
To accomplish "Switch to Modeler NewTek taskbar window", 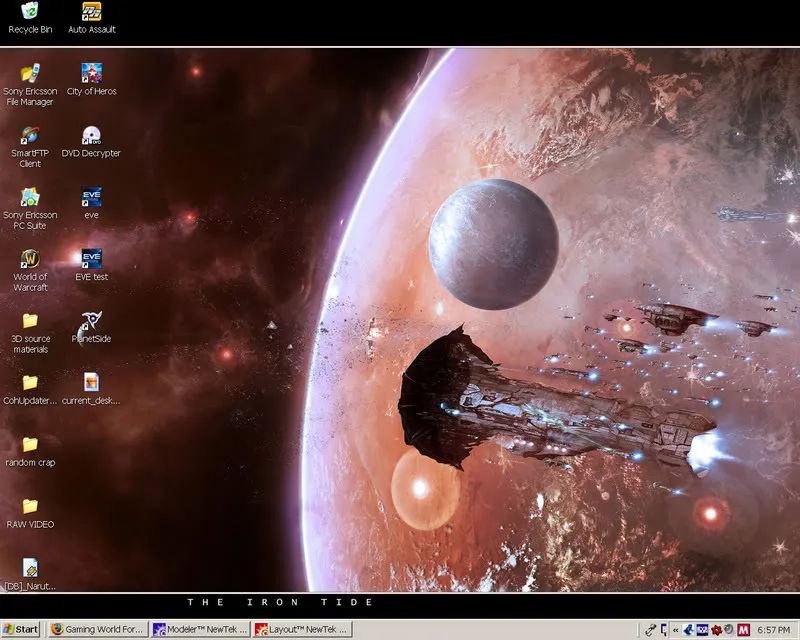I will (x=201, y=629).
